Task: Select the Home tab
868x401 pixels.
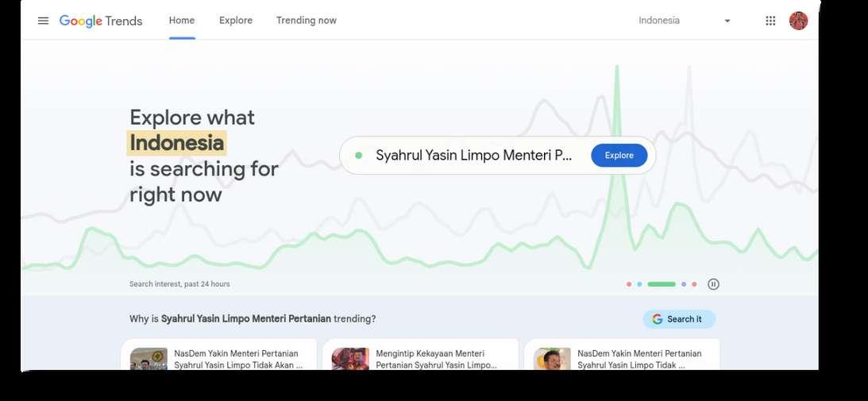Action: [182, 21]
